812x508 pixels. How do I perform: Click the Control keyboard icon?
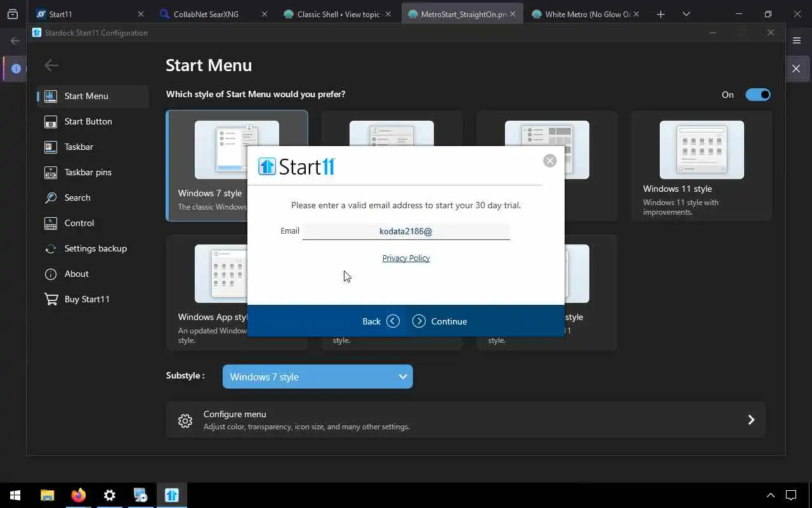(51, 223)
